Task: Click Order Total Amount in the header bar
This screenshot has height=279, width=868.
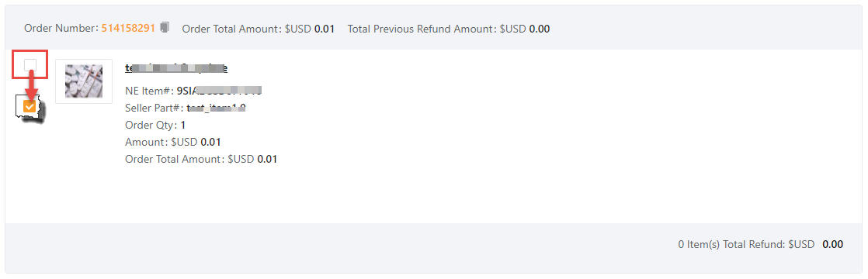Action: point(259,28)
